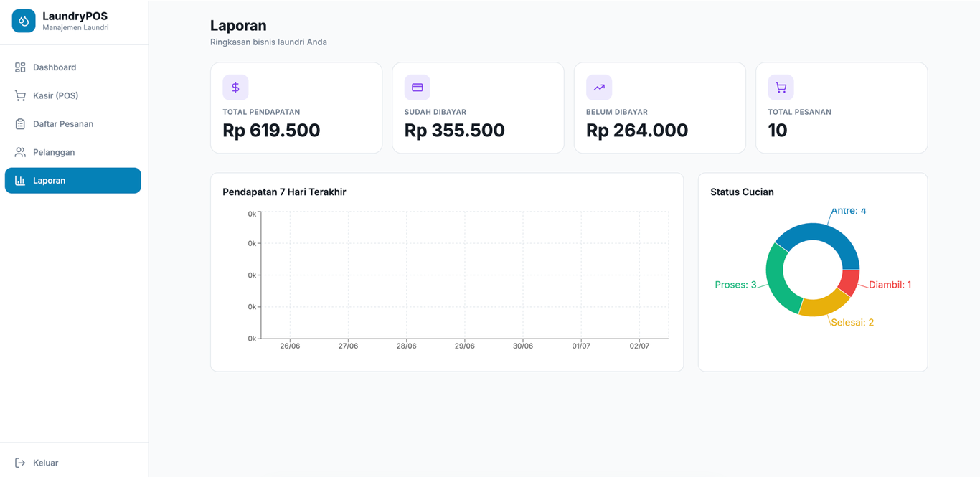Click the Kasir (POS) cart icon
Viewport: 980px width, 477px height.
coord(20,95)
